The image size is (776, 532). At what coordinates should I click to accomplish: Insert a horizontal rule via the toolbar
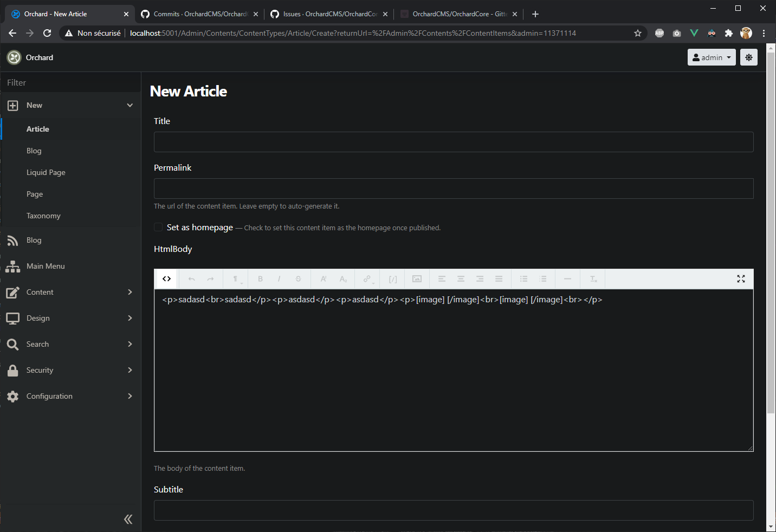point(567,278)
